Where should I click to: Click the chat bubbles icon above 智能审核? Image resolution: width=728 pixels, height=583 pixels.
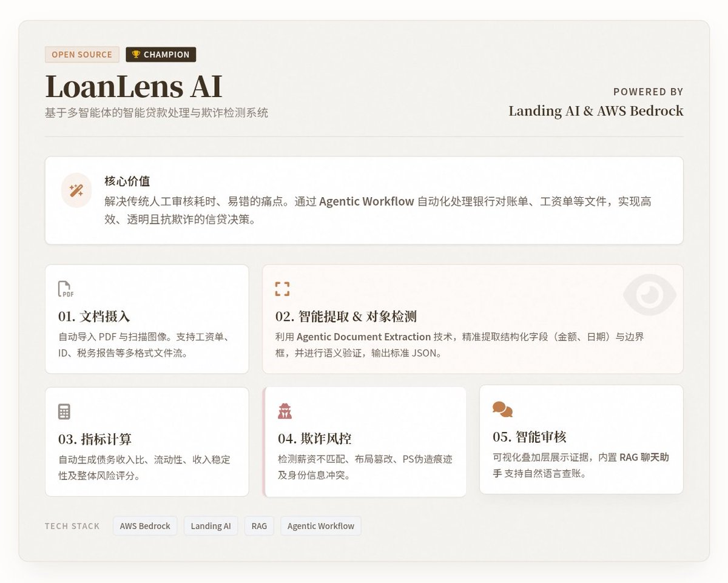click(502, 409)
